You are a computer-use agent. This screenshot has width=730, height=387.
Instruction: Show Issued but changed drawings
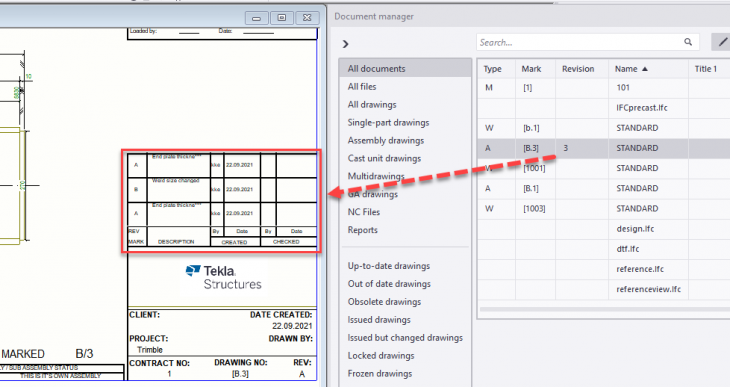(x=405, y=338)
